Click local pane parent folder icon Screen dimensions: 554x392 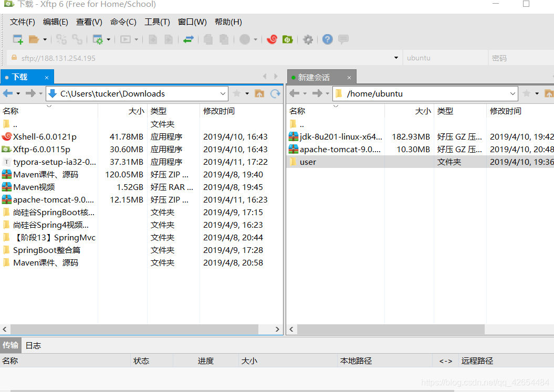(260, 93)
